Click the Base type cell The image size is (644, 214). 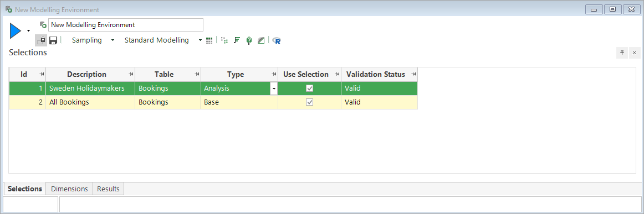(239, 102)
